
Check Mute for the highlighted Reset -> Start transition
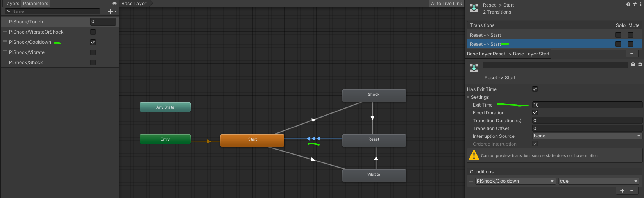pyautogui.click(x=631, y=44)
